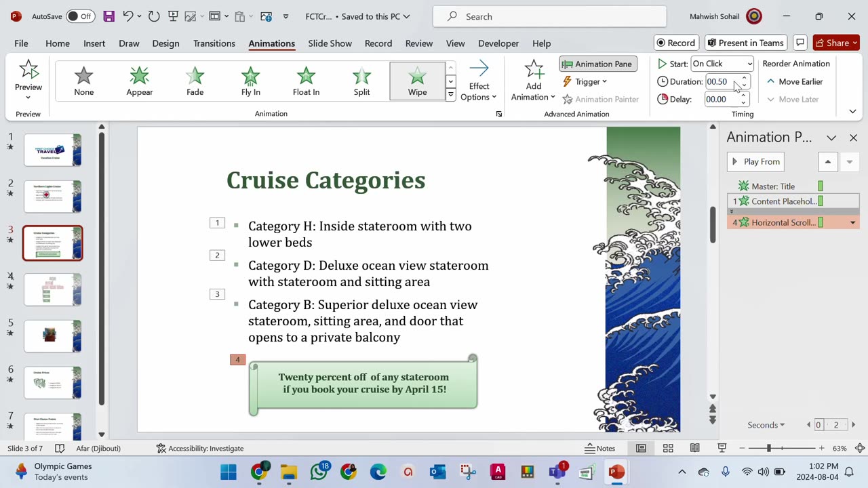Start Slide Show from status bar
This screenshot has width=868, height=488.
[722, 448]
